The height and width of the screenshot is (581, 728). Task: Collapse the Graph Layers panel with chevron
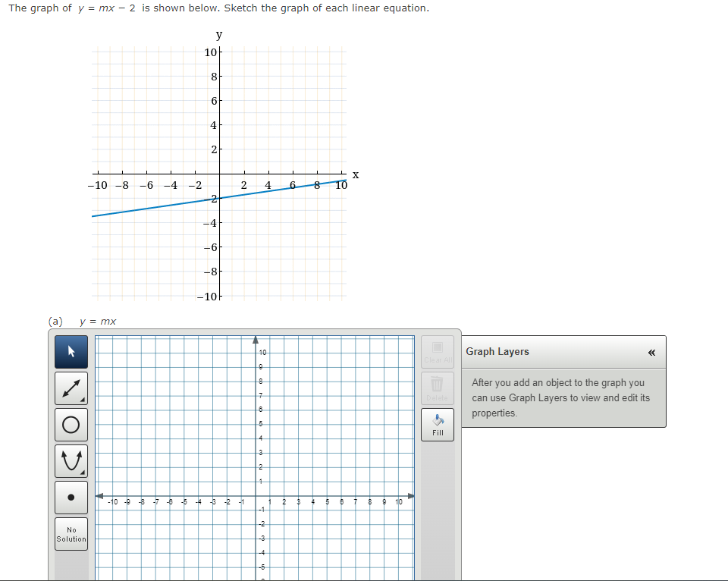[x=651, y=351]
